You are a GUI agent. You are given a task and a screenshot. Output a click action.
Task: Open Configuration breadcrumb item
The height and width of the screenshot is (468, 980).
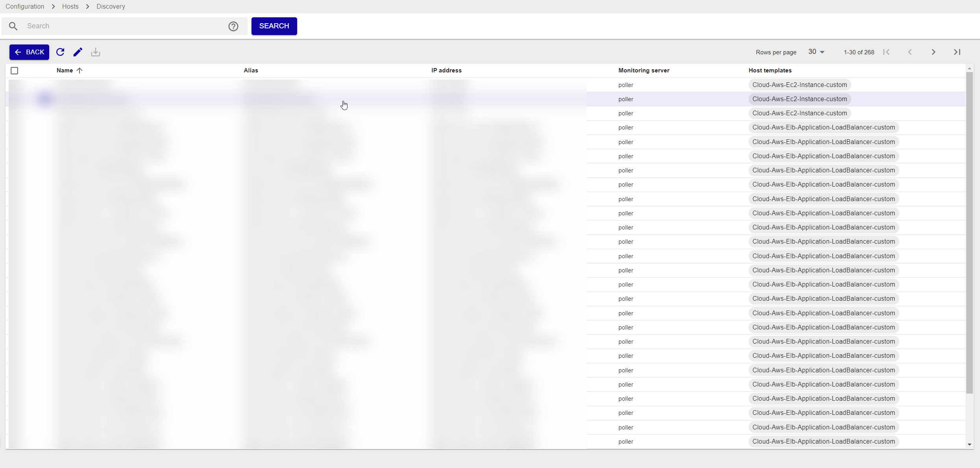[x=25, y=6]
